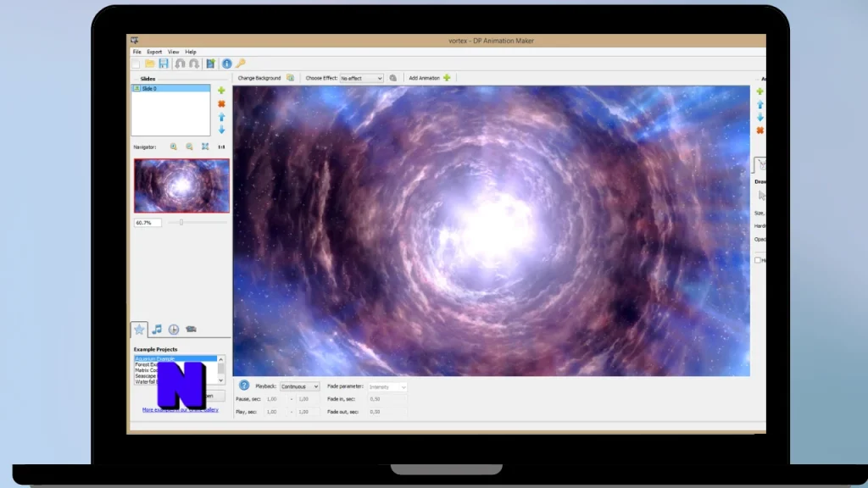868x488 pixels.
Task: Open the more examples online gallery link
Action: [181, 410]
